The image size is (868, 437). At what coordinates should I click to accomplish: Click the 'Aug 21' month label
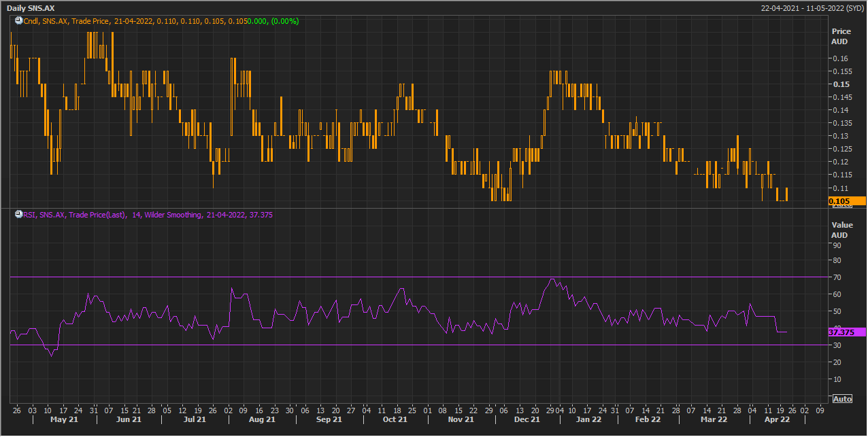(262, 420)
